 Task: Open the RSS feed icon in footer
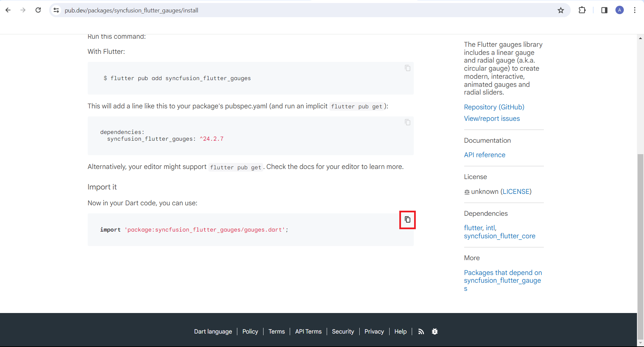pyautogui.click(x=421, y=332)
